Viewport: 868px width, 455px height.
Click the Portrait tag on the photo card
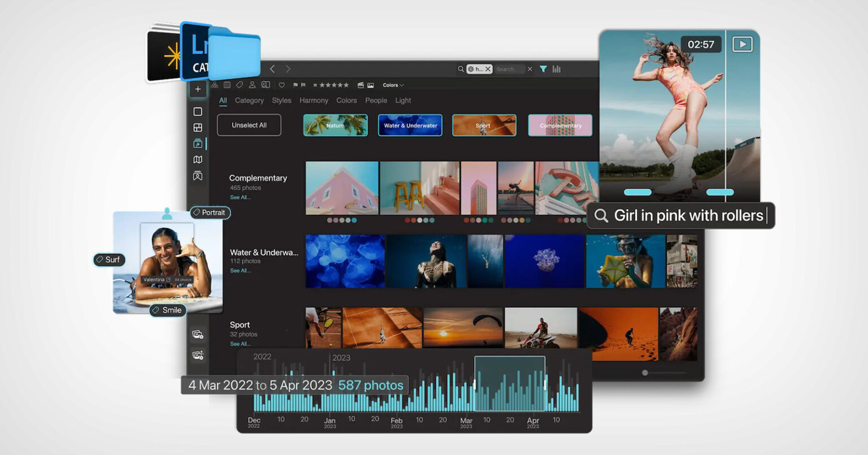[x=209, y=213]
